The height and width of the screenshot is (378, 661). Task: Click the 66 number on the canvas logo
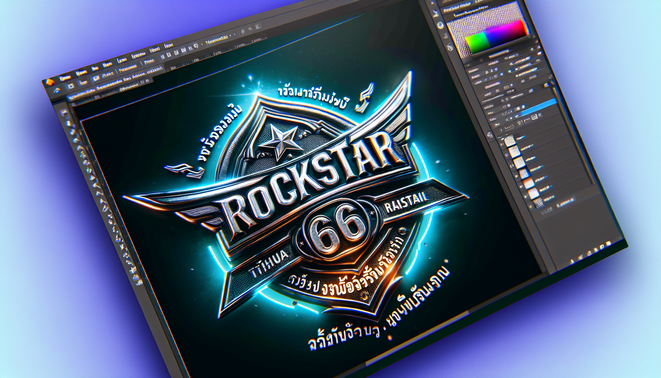tap(337, 228)
